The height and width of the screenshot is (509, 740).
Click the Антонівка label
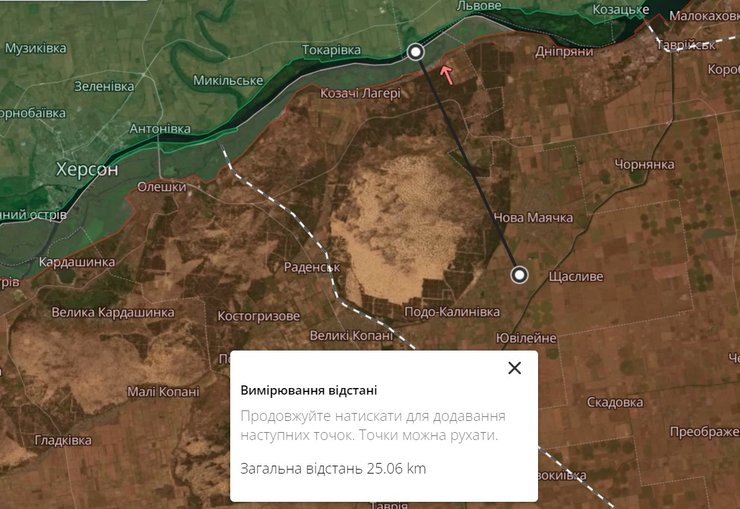160,128
